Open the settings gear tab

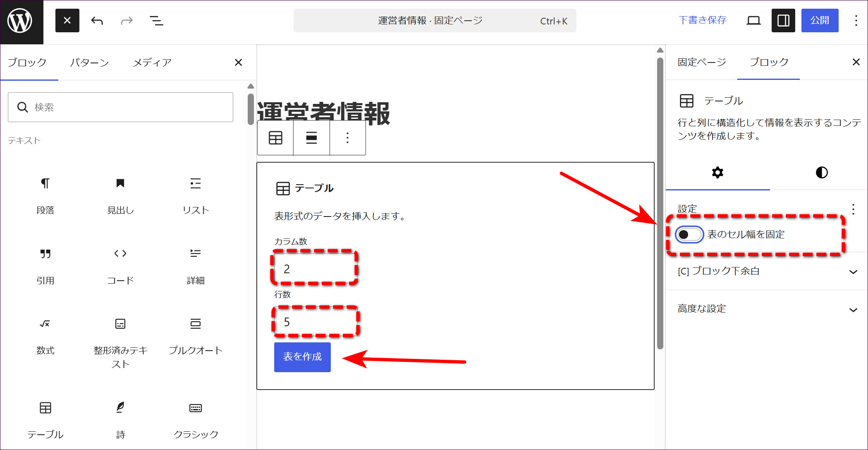(717, 173)
